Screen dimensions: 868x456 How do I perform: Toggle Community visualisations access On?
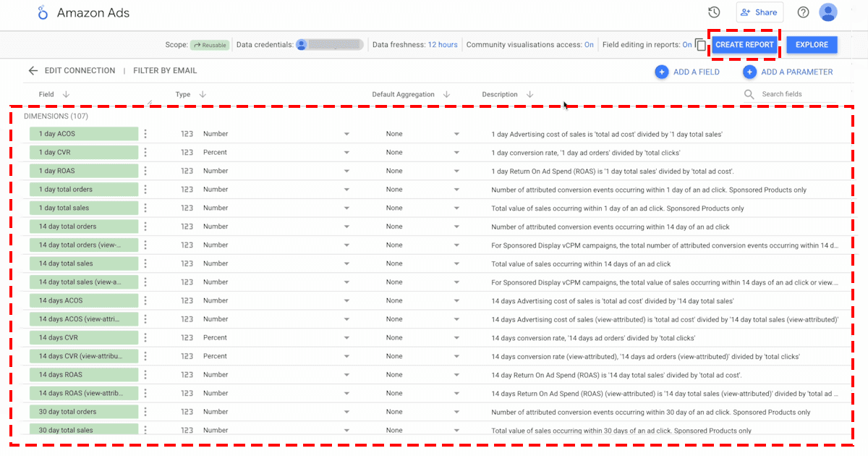pyautogui.click(x=589, y=45)
